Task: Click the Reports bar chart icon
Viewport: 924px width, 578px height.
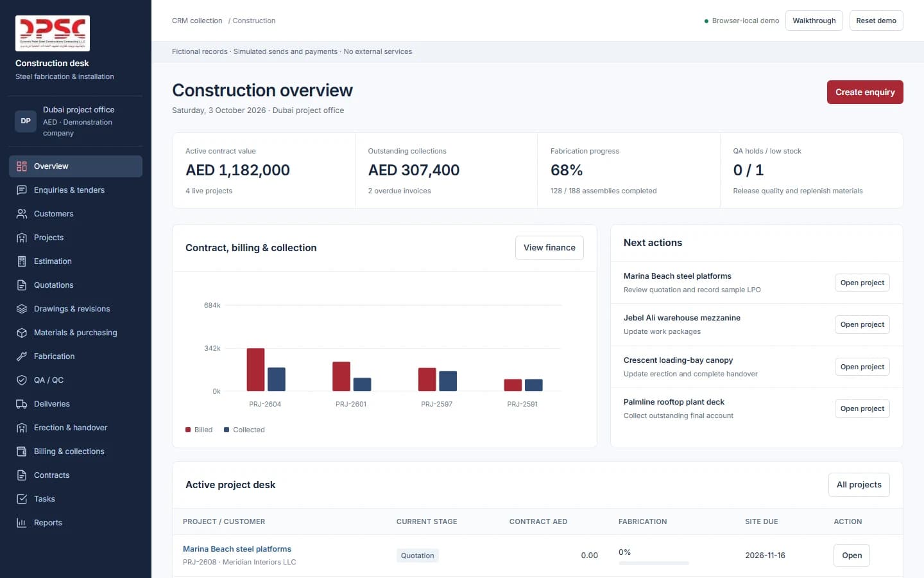Action: coord(22,523)
